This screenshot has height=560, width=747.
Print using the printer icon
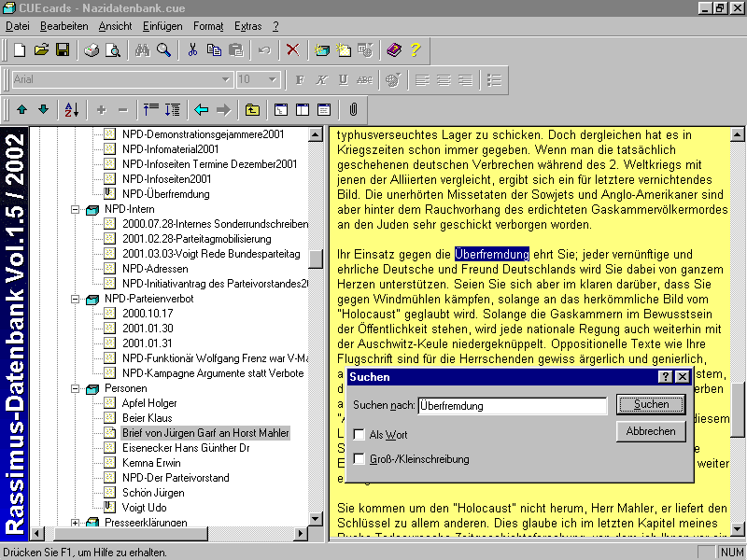(x=92, y=50)
